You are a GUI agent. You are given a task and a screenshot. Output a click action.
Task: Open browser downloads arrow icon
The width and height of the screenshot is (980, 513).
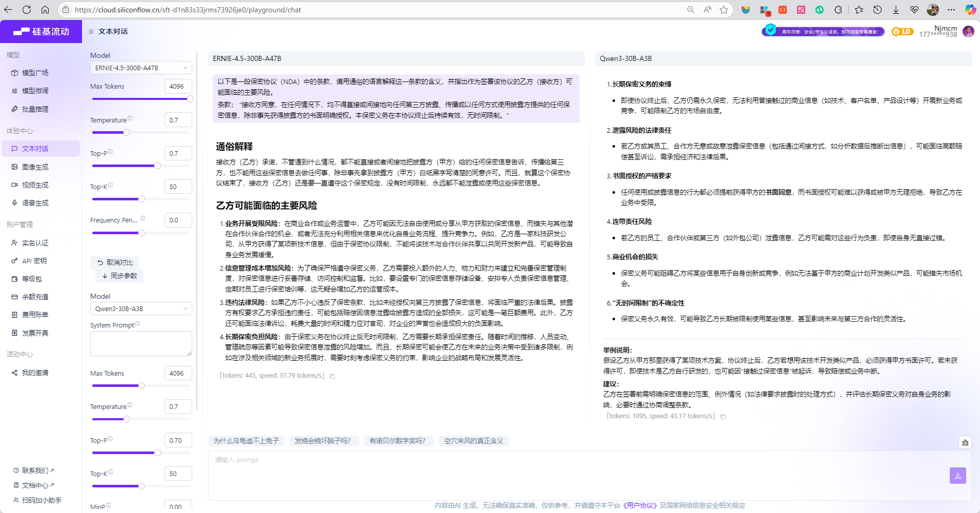point(896,10)
